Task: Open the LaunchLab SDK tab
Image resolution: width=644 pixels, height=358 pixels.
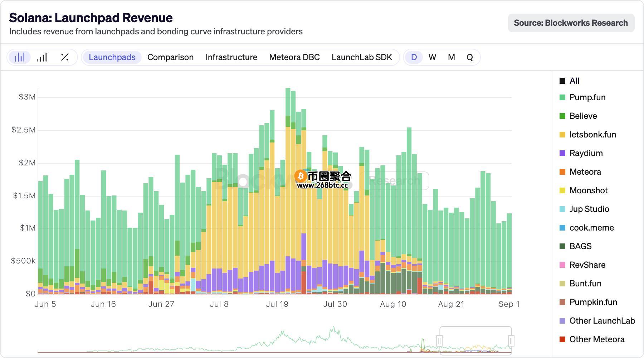Action: point(362,57)
